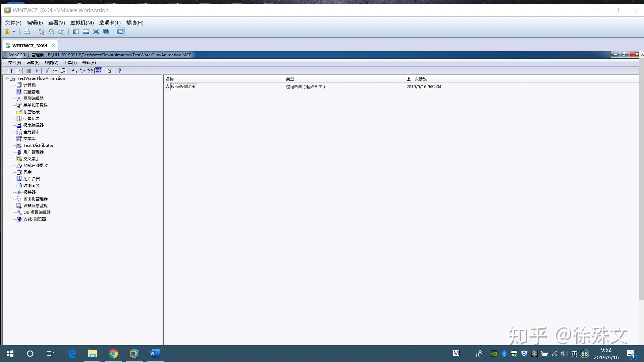Screen dimensions: 644x362
Task: Switch to the WIN7WC7_3X64 VM tab
Action: tap(30, 46)
